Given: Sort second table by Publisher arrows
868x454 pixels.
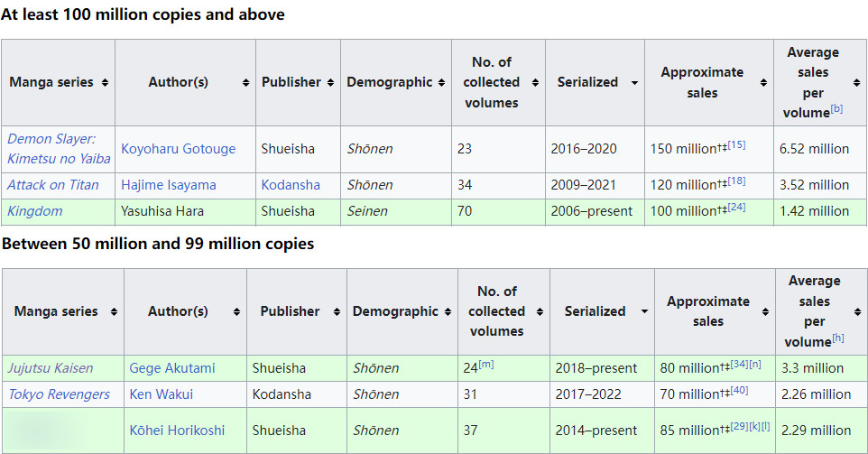Looking at the screenshot, I should (x=337, y=311).
